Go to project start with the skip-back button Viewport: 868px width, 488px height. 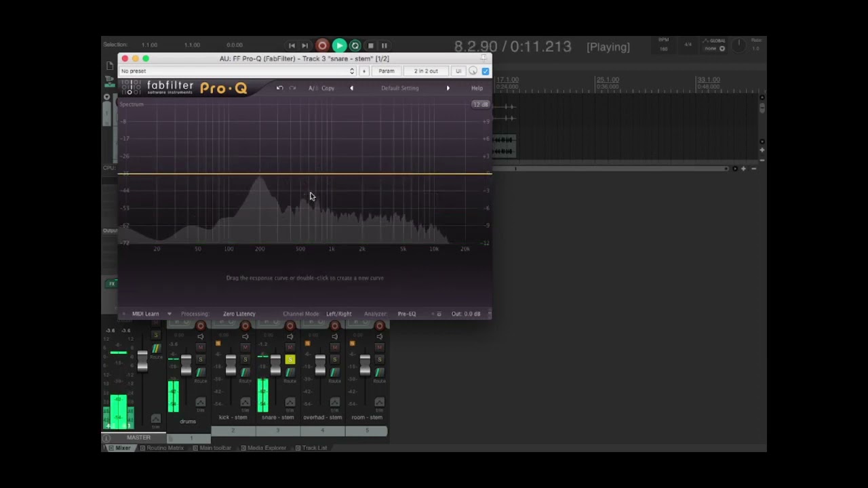292,45
